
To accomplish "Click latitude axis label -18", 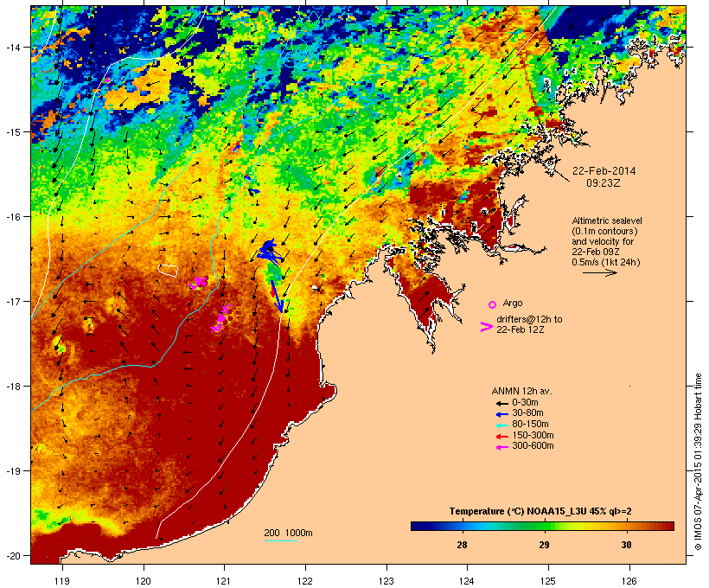I will click(13, 387).
